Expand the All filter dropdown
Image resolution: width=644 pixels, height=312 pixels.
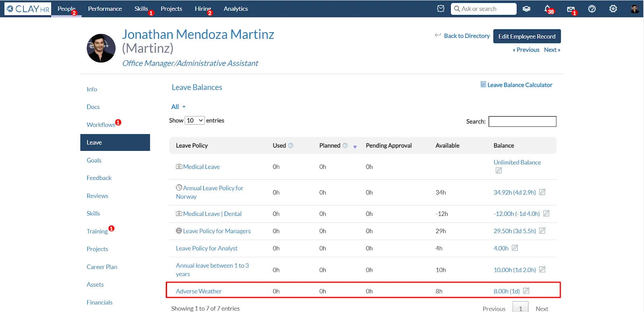pos(178,107)
